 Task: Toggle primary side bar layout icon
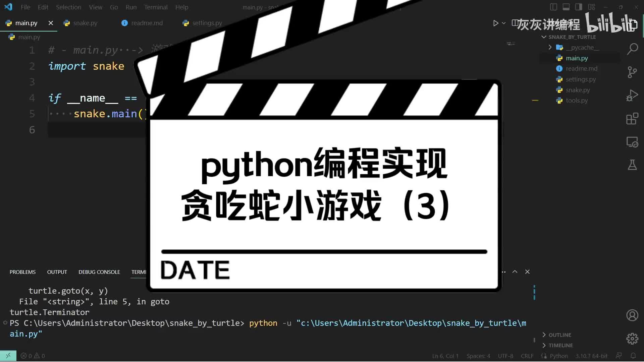coord(553,7)
